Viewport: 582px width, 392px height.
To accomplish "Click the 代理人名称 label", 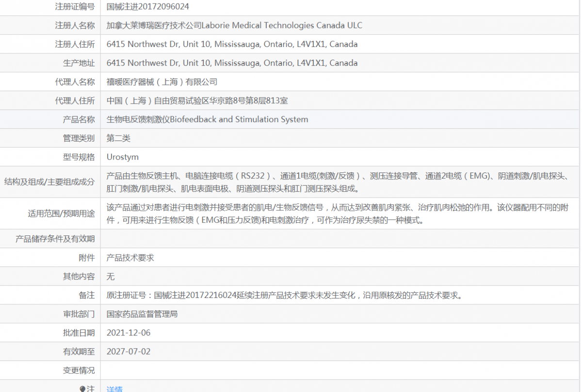I will pos(75,82).
